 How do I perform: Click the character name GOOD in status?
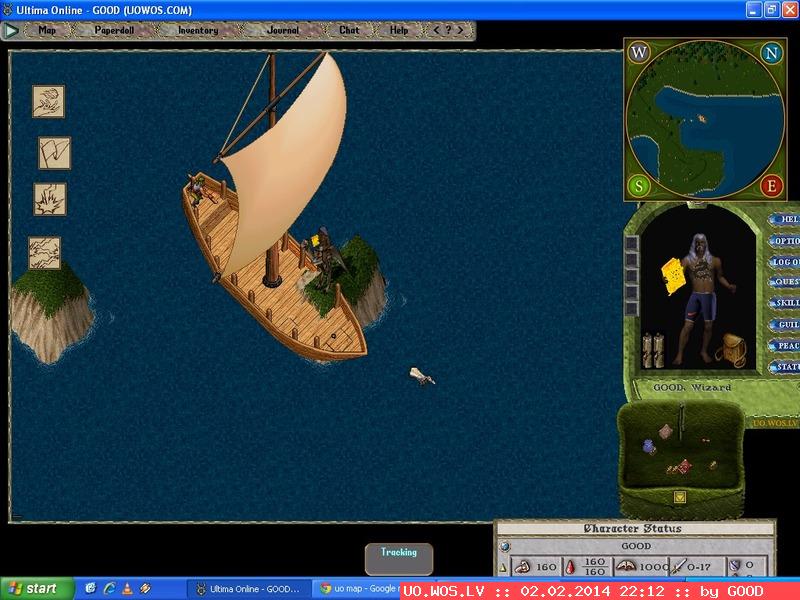(636, 546)
